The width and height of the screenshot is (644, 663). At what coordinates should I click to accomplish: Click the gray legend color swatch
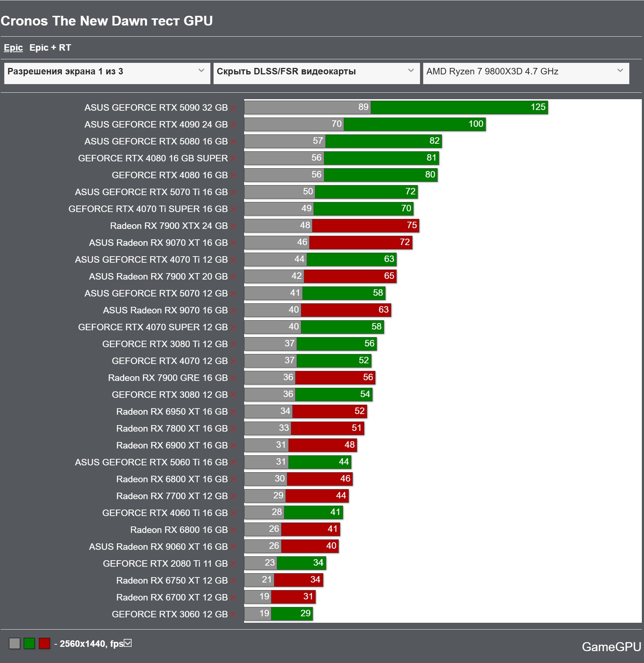tap(14, 643)
